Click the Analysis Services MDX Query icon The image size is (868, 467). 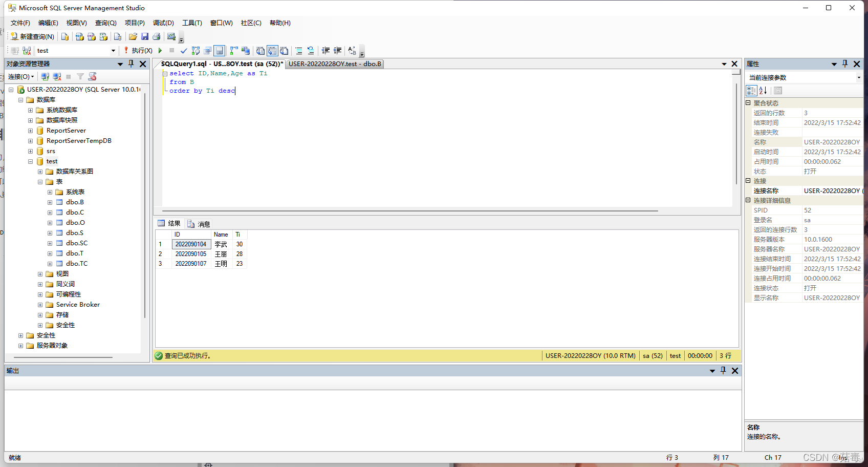[x=79, y=36]
